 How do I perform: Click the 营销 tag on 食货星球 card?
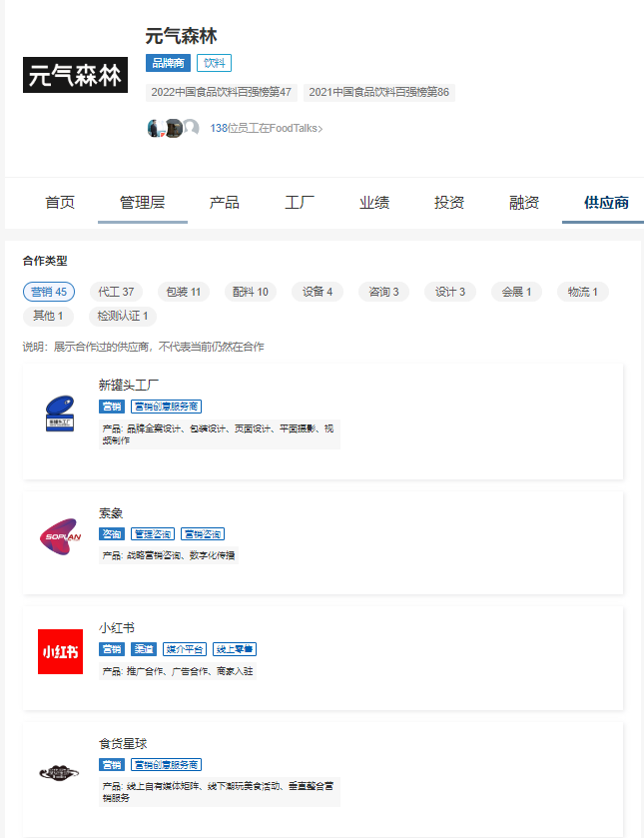point(112,765)
